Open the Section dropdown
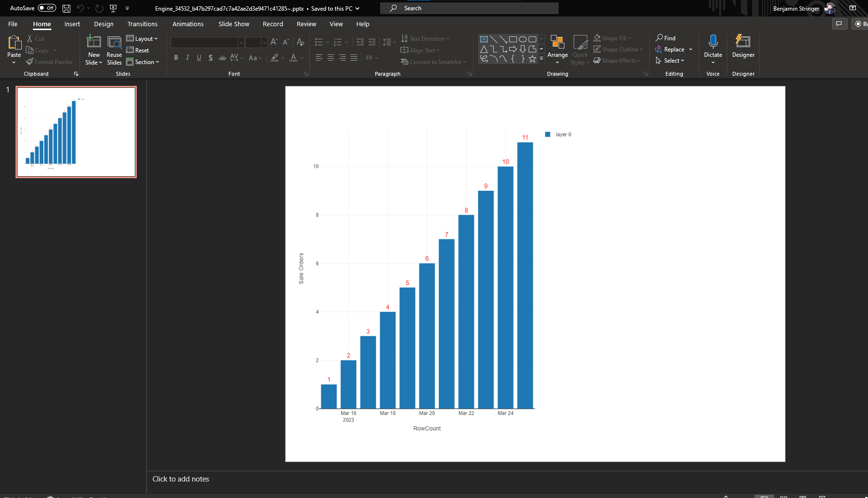The height and width of the screenshot is (498, 868). coord(143,62)
